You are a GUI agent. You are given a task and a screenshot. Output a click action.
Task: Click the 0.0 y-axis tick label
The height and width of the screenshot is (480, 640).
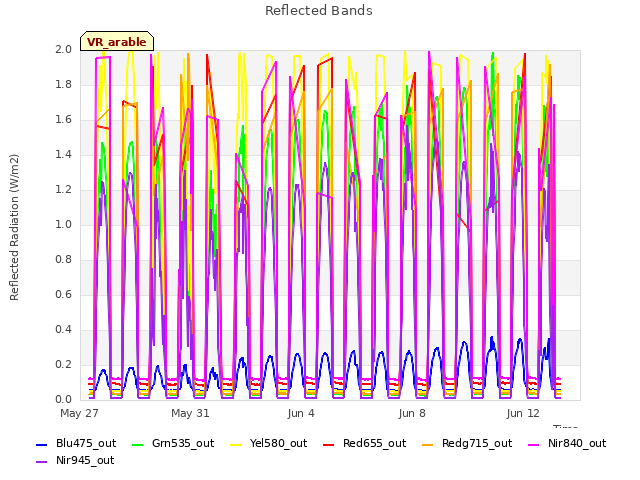(64, 400)
